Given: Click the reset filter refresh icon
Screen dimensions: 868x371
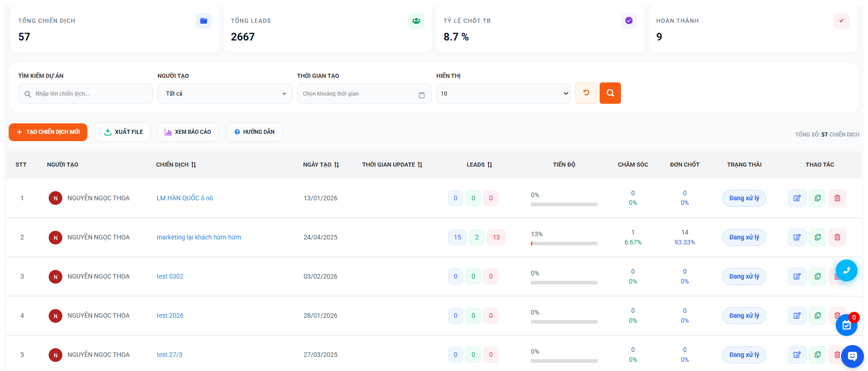Looking at the screenshot, I should click(586, 93).
